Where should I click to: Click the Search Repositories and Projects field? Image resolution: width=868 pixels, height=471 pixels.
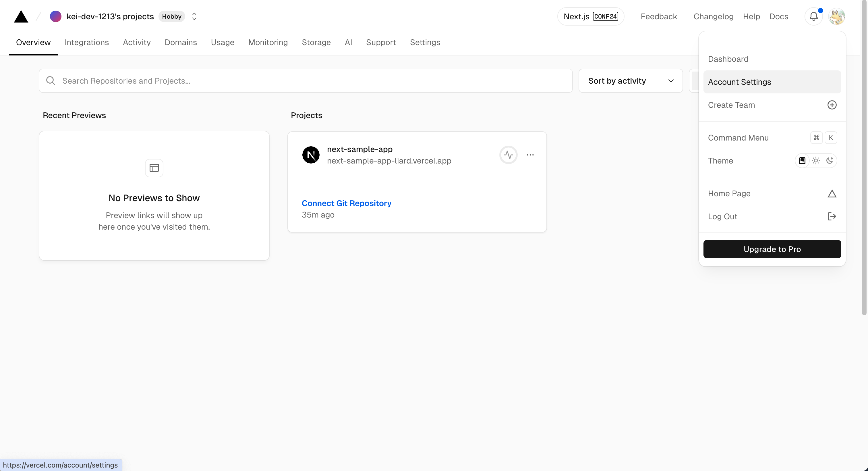pos(305,81)
